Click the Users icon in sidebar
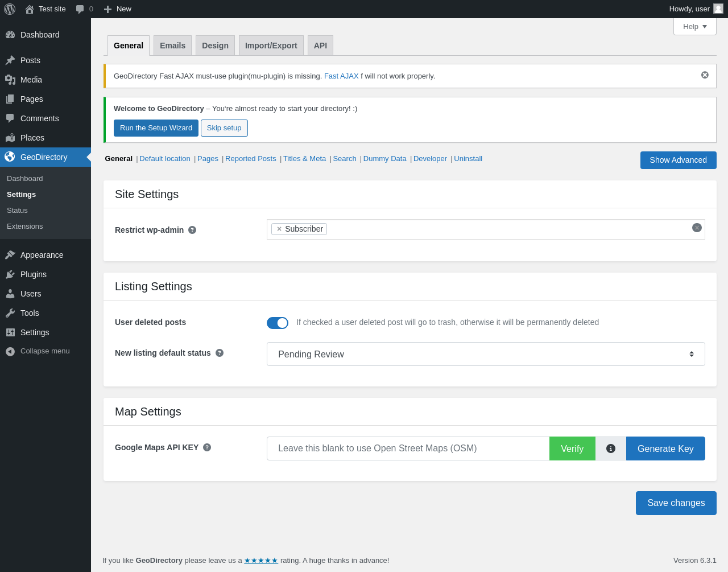 coord(10,294)
